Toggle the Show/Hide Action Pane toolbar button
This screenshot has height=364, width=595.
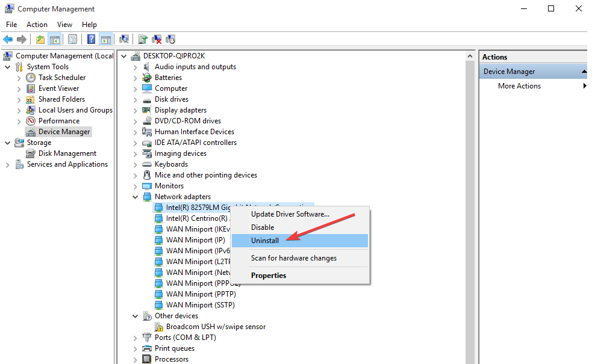pos(106,39)
